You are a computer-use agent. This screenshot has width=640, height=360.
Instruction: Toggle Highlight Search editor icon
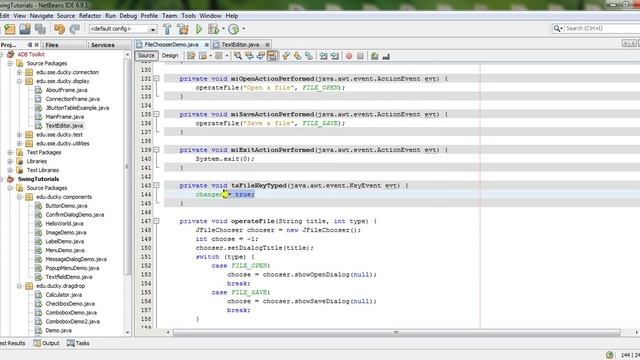tap(272, 56)
